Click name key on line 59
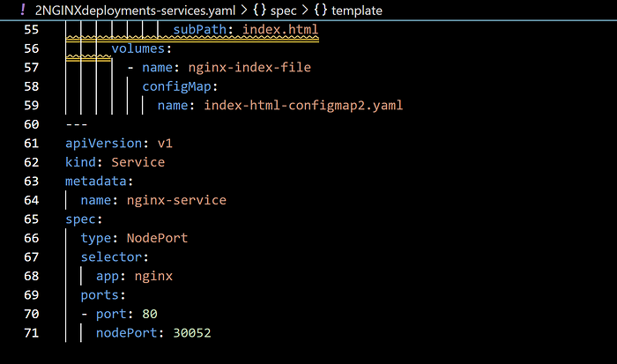The image size is (617, 364). coord(173,105)
